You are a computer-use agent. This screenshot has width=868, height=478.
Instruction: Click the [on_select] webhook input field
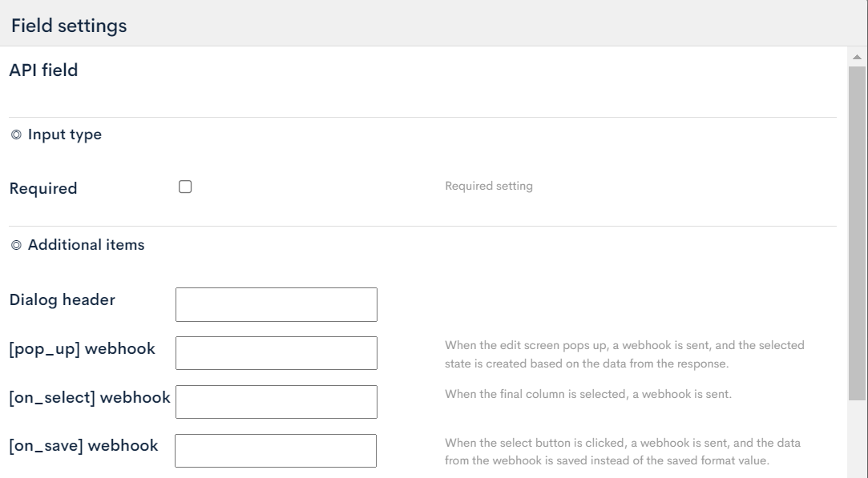[x=276, y=401]
